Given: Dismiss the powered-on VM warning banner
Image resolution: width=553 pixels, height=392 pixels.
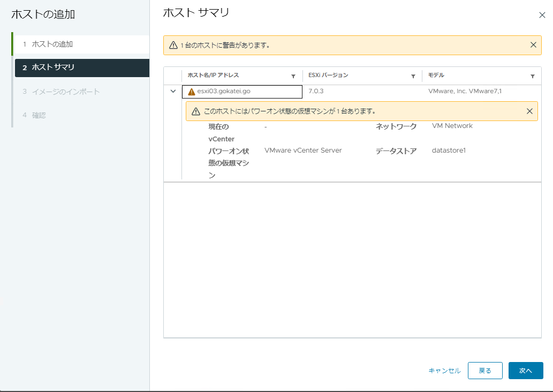Looking at the screenshot, I should click(529, 111).
